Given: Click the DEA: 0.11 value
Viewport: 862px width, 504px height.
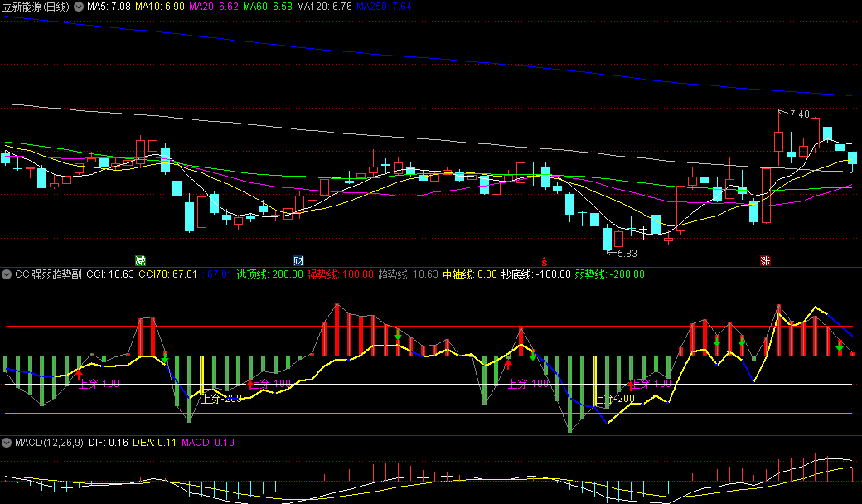Looking at the screenshot, I should click(x=154, y=443).
